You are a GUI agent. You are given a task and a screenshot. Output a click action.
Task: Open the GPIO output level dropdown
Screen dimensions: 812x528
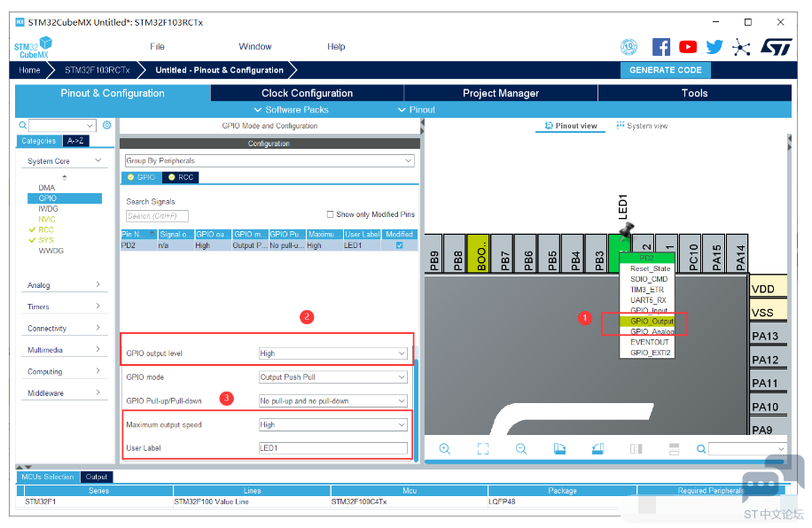pos(333,353)
